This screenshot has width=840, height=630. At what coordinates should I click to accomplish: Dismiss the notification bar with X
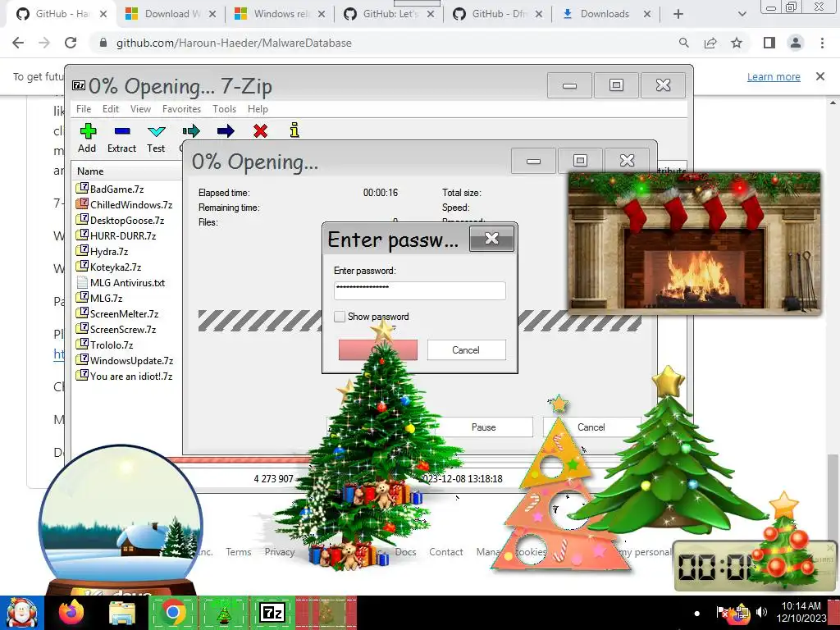pyautogui.click(x=819, y=76)
